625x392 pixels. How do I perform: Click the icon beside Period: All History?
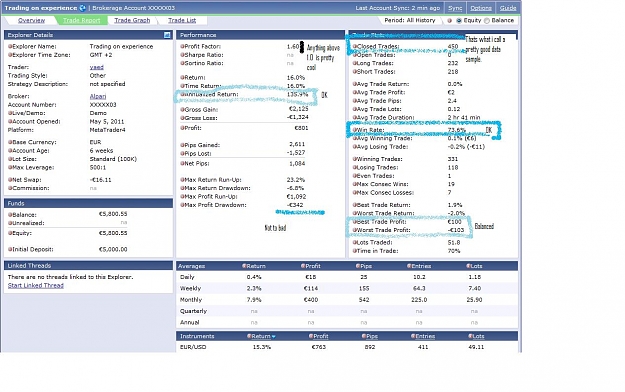(450, 20)
